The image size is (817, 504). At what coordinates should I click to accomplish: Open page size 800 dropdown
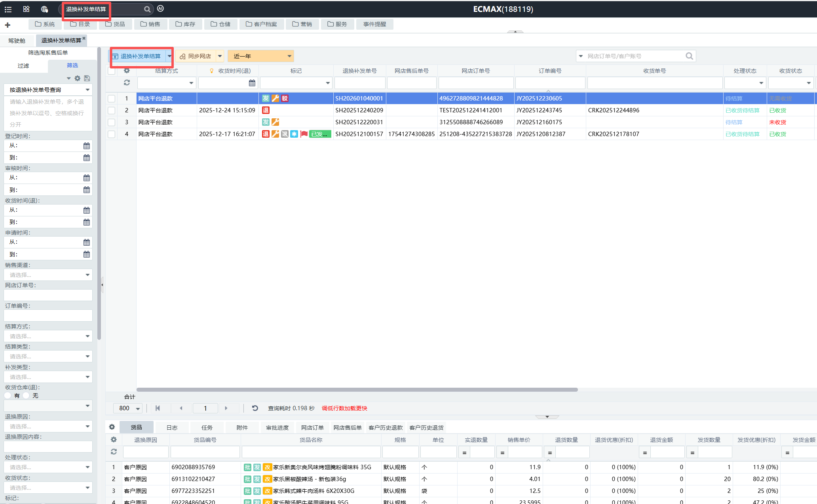click(x=128, y=408)
